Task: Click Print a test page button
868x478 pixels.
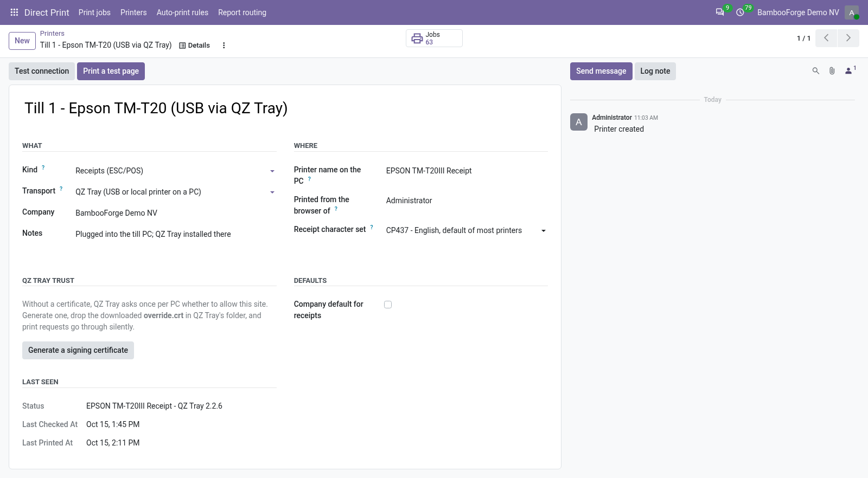Action: (x=111, y=71)
